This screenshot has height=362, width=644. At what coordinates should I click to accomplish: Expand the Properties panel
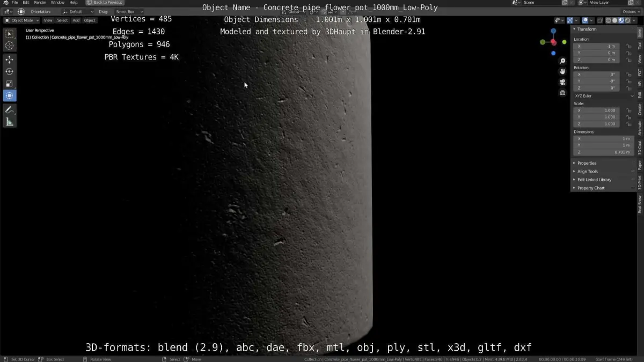[x=587, y=163]
